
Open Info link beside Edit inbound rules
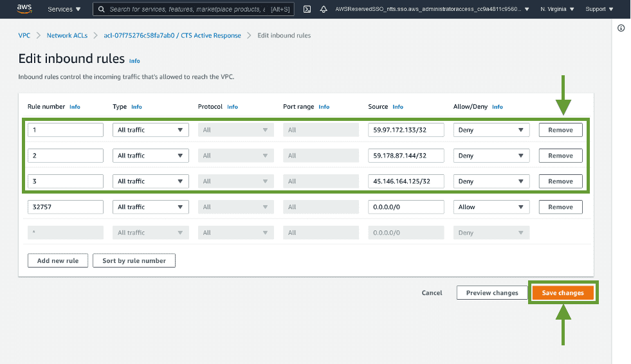coord(134,60)
